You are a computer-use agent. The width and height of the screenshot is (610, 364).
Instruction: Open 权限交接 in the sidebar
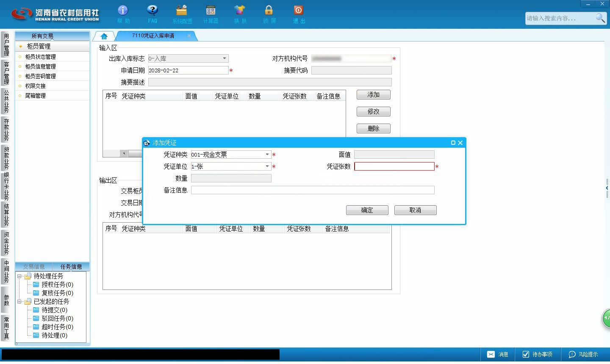click(35, 86)
